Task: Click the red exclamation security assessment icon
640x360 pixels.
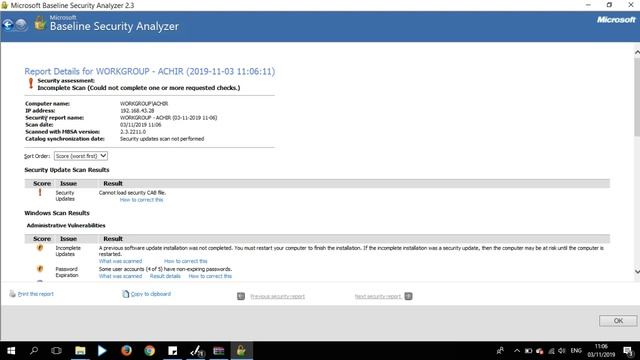Action: [31, 83]
